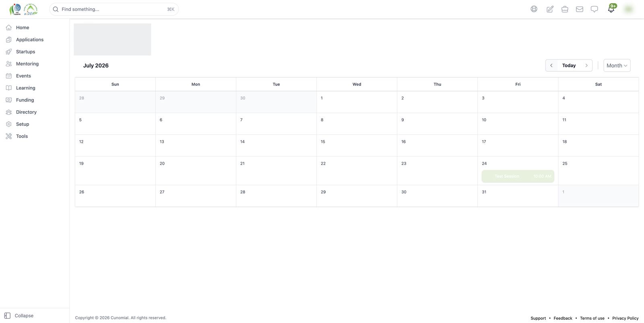The image size is (644, 323).
Task: Jump to Today in calendar
Action: point(569,65)
